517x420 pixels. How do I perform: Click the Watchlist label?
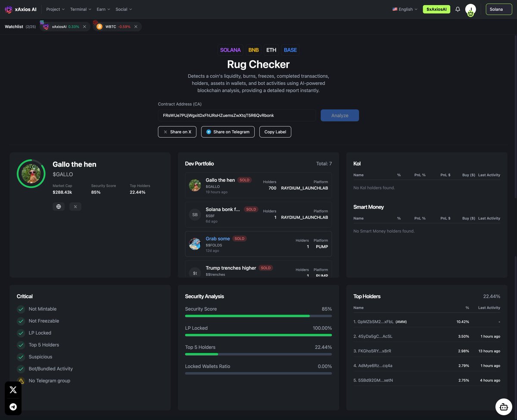pos(14,27)
